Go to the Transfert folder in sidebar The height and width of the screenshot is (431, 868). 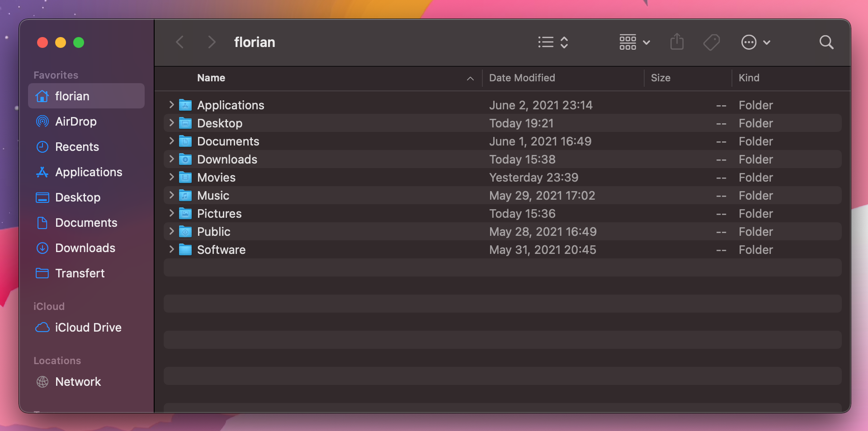(x=80, y=273)
